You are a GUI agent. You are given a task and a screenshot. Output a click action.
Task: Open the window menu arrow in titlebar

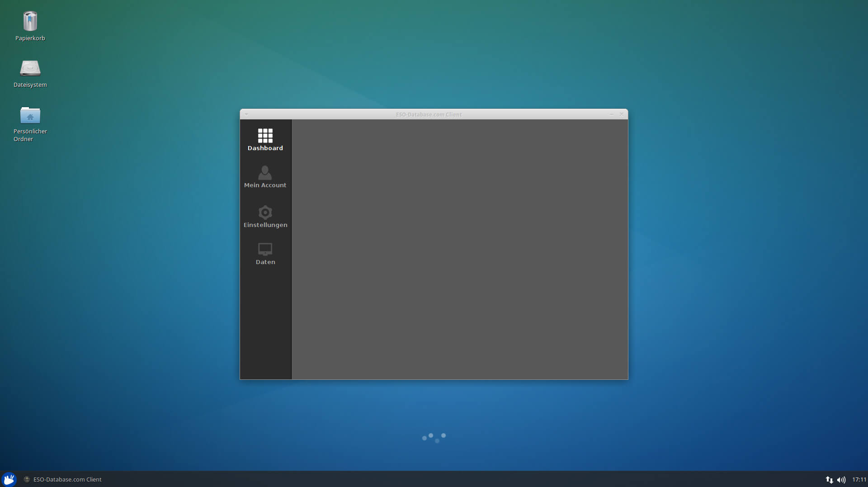point(246,114)
